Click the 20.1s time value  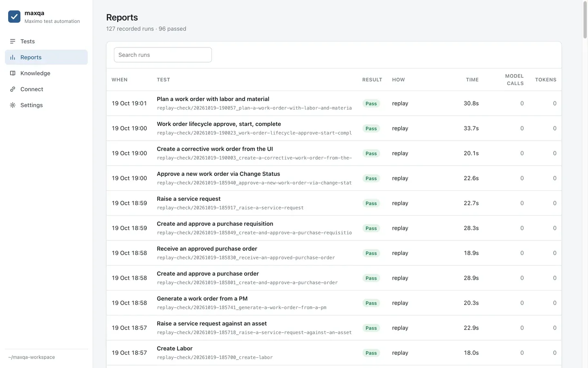(471, 153)
